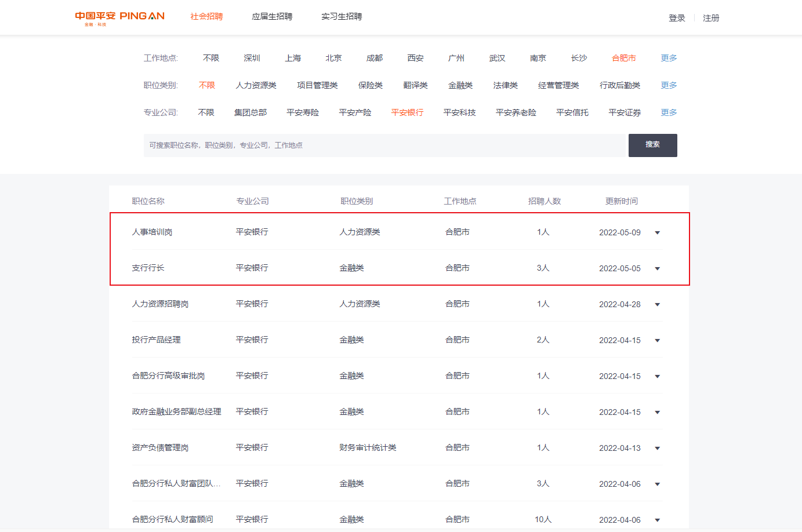Filter work location by 西安
Viewport: 802px width, 532px height.
[415, 58]
